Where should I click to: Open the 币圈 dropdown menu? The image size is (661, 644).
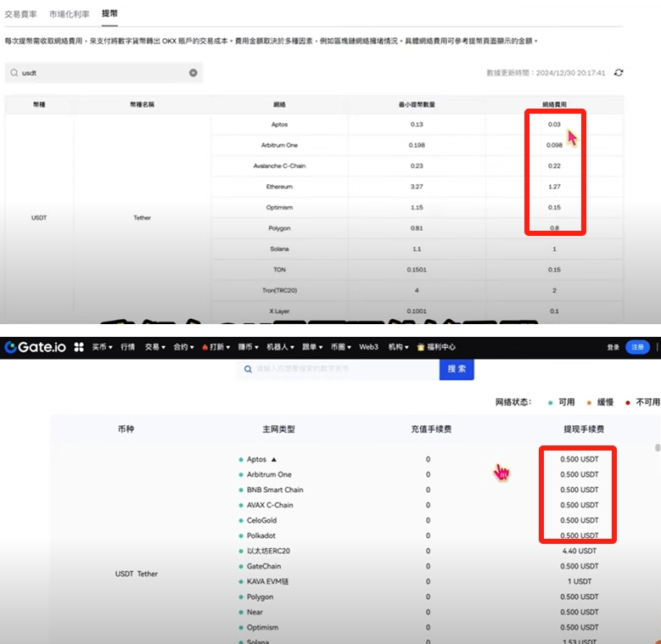tap(340, 347)
